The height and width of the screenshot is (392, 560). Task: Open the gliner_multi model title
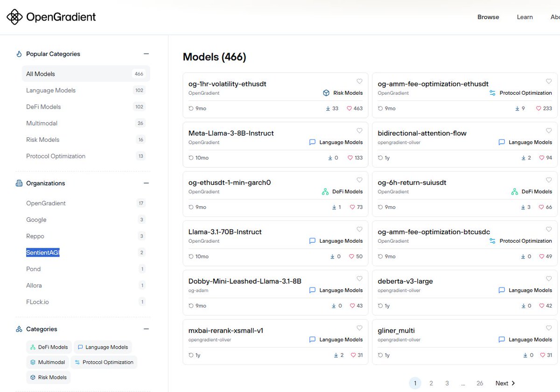pos(396,330)
